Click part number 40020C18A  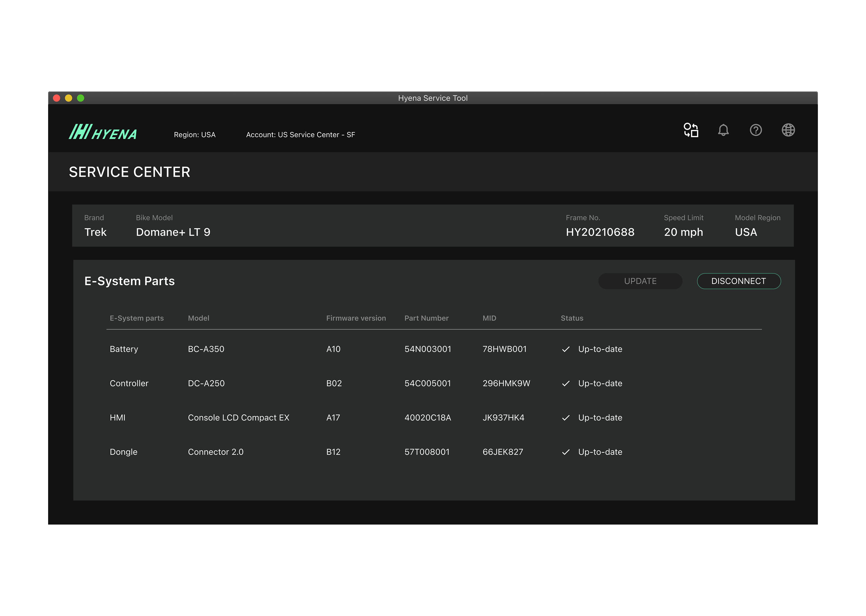click(428, 417)
